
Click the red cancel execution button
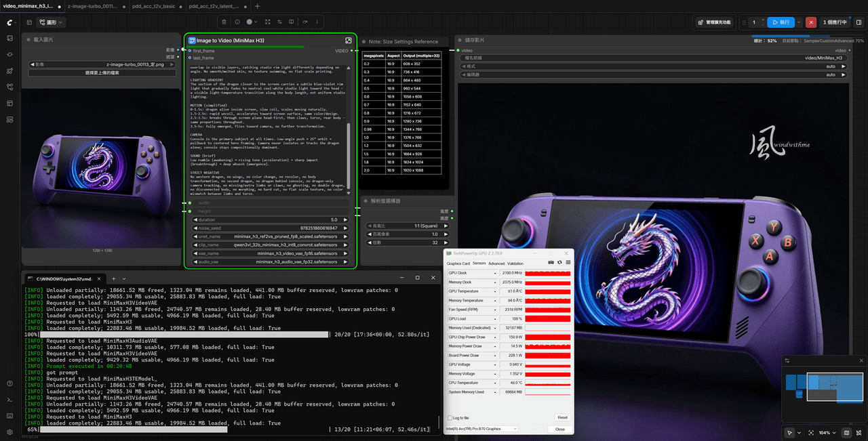pyautogui.click(x=811, y=22)
